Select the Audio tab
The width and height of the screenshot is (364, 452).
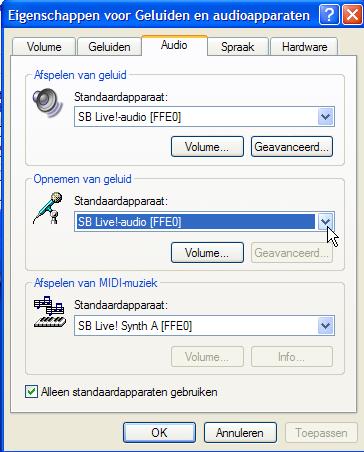tap(174, 45)
